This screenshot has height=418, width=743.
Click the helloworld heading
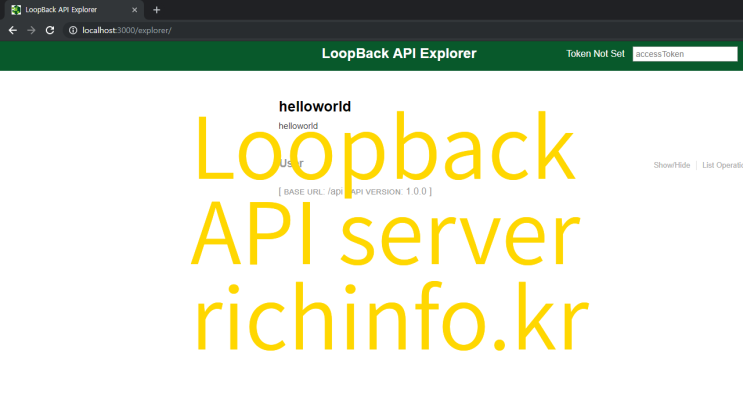(315, 107)
